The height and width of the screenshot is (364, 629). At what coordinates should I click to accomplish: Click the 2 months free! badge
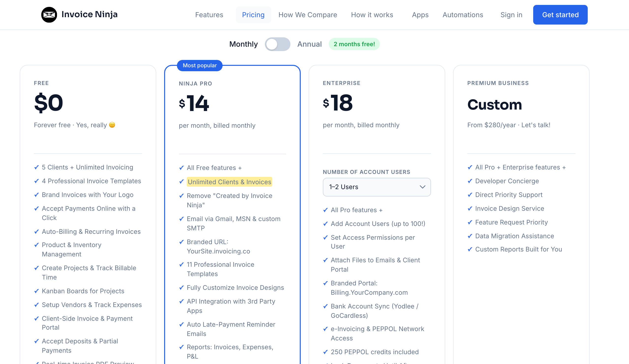click(354, 44)
